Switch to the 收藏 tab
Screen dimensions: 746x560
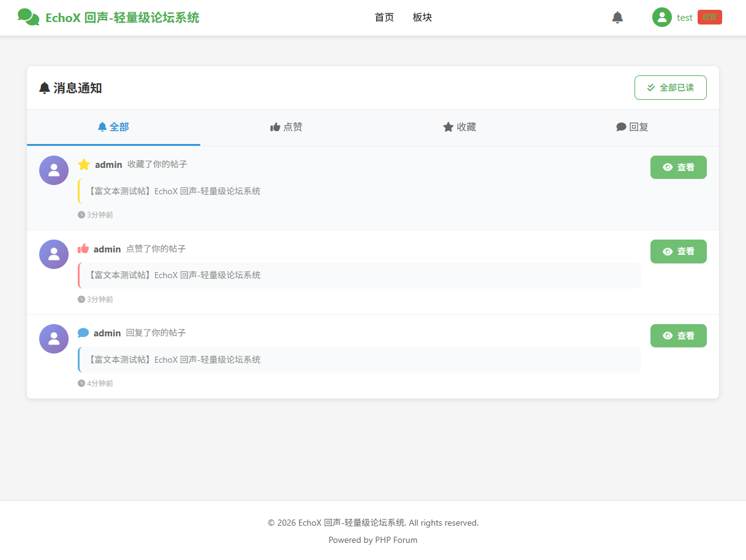click(459, 127)
